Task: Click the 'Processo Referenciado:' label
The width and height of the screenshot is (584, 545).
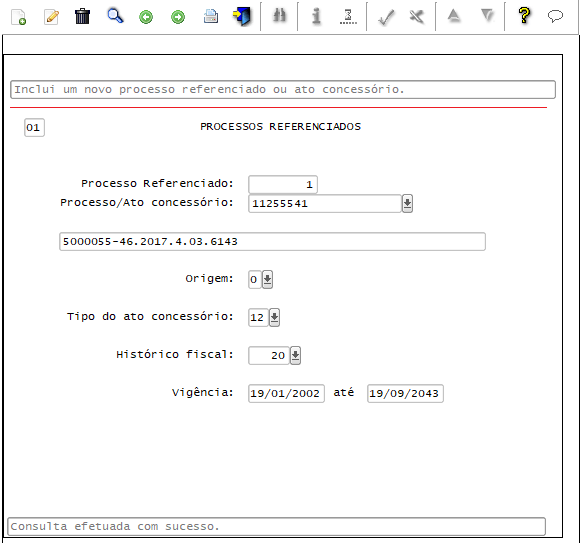Action: (x=157, y=184)
